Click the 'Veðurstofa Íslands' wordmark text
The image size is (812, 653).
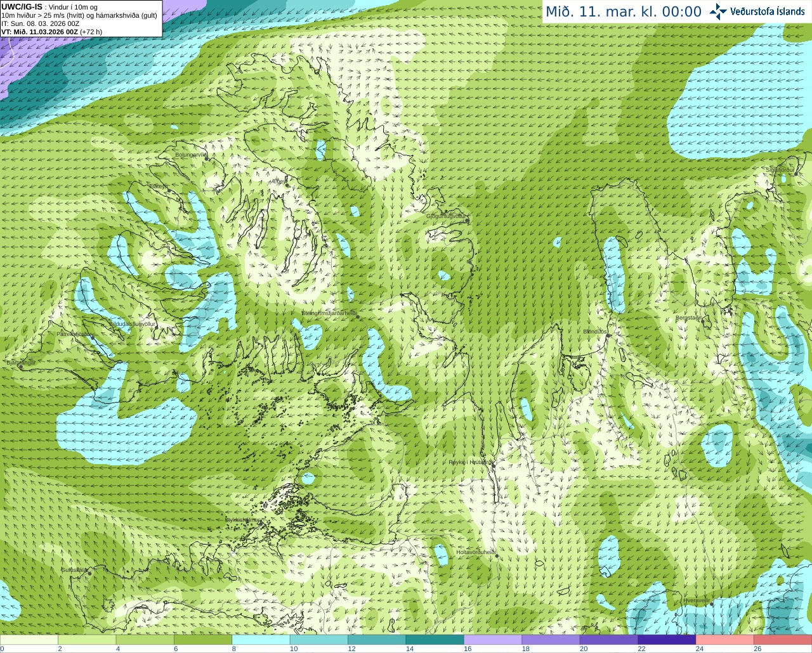768,11
